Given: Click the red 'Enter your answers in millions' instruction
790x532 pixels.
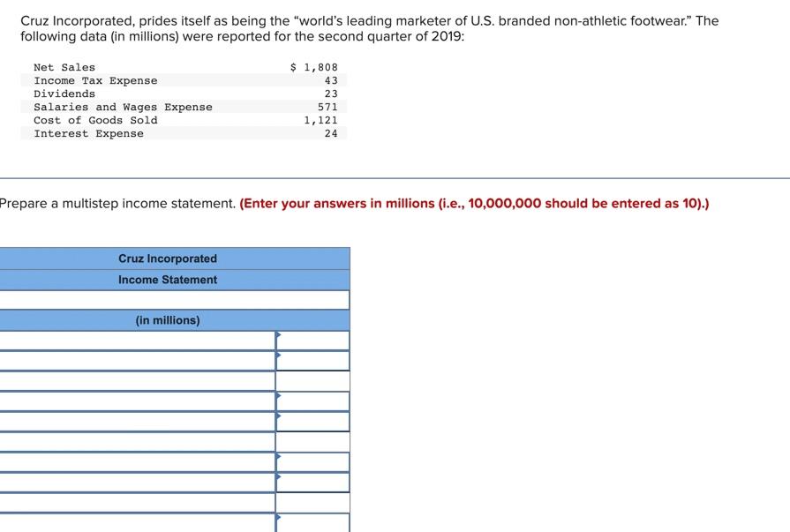Looking at the screenshot, I should coord(474,204).
